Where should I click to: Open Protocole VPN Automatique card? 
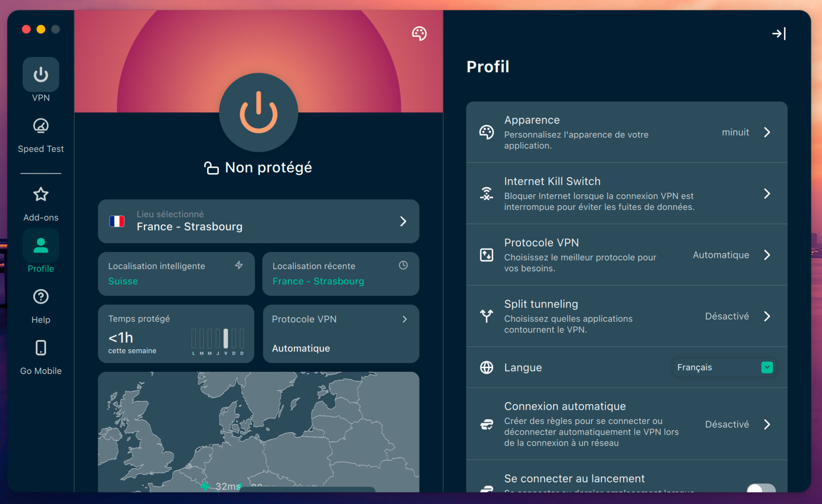(340, 334)
